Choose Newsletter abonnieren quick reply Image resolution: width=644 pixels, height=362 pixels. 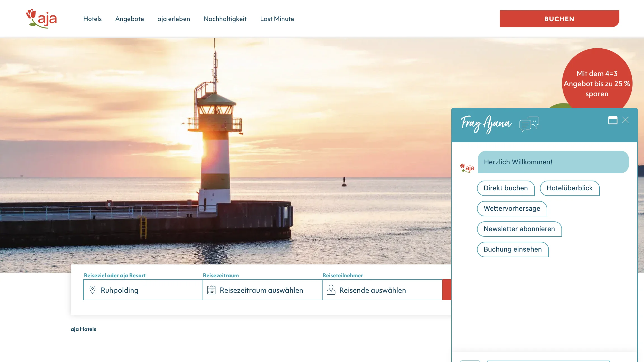(519, 229)
